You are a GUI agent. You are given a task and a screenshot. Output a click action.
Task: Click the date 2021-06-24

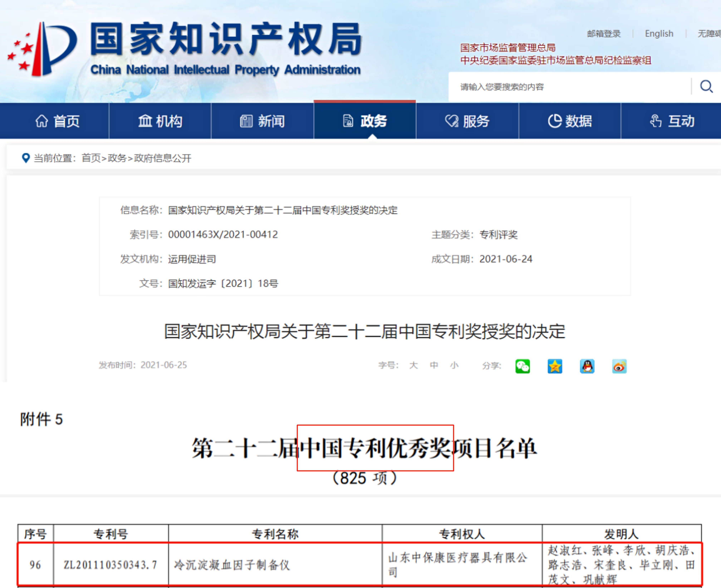[x=506, y=259]
